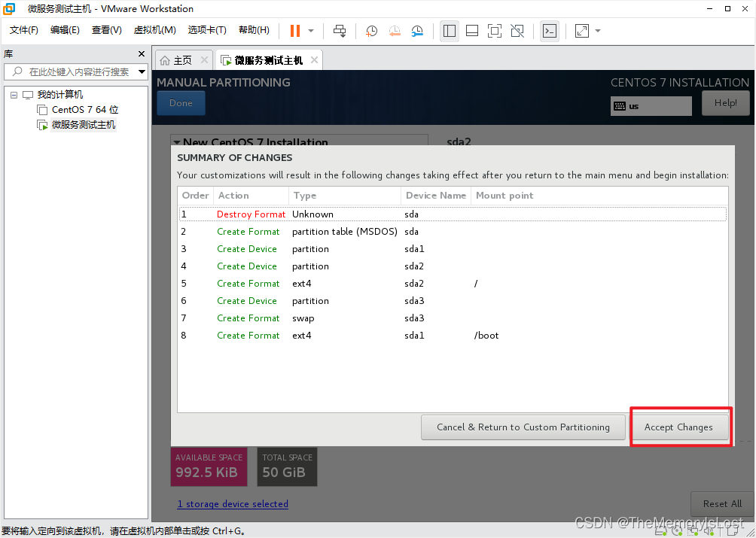Screen dimensions: 756x538
Task: Close the 微服务测试主机 tab
Action: coord(314,59)
